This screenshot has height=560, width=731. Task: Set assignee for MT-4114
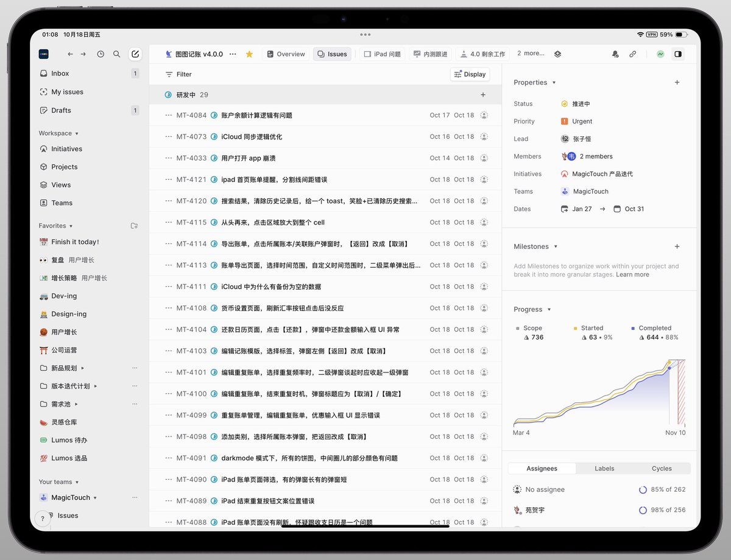coord(484,243)
